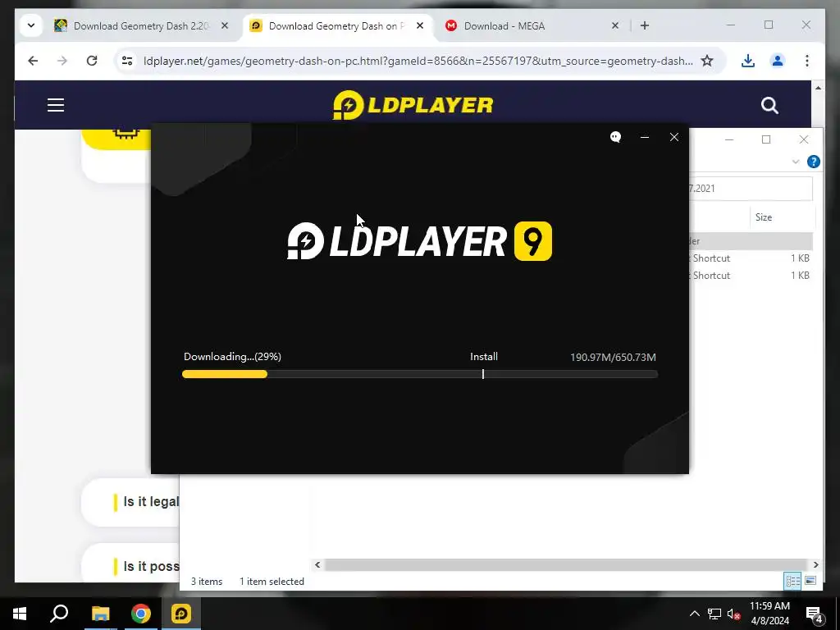Open File Explorer help icon
Image resolution: width=840 pixels, height=630 pixels.
point(813,162)
